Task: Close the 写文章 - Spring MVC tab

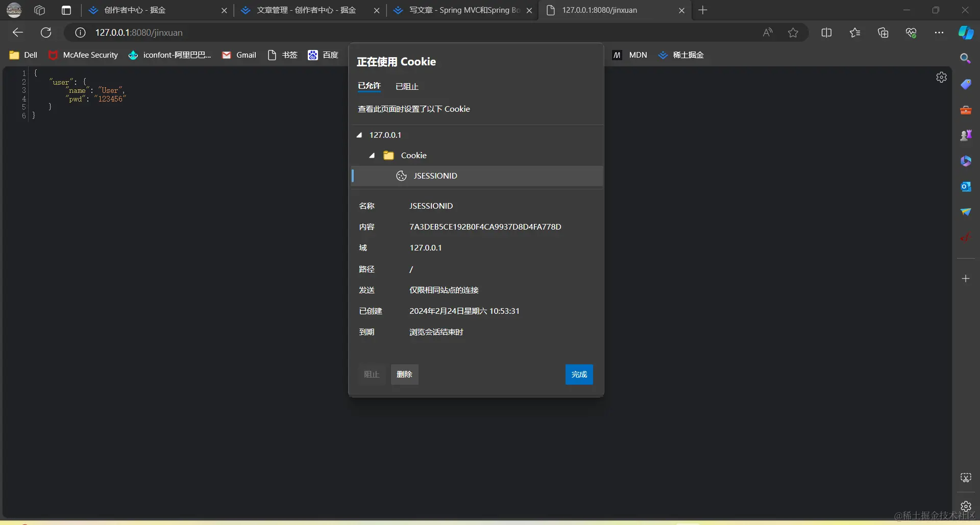Action: 529,10
